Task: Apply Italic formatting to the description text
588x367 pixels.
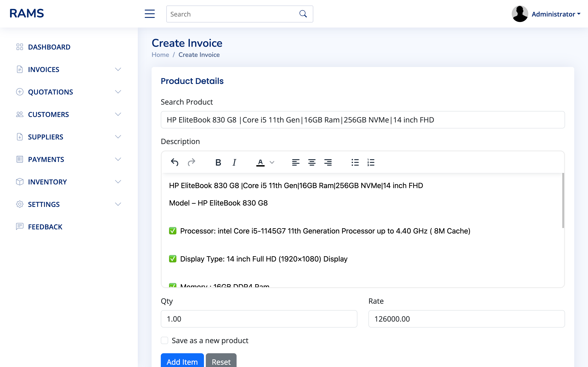Action: 234,162
